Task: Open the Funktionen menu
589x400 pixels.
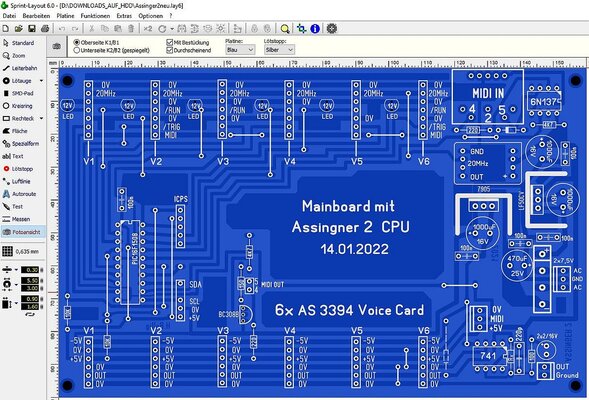Action: pyautogui.click(x=95, y=16)
